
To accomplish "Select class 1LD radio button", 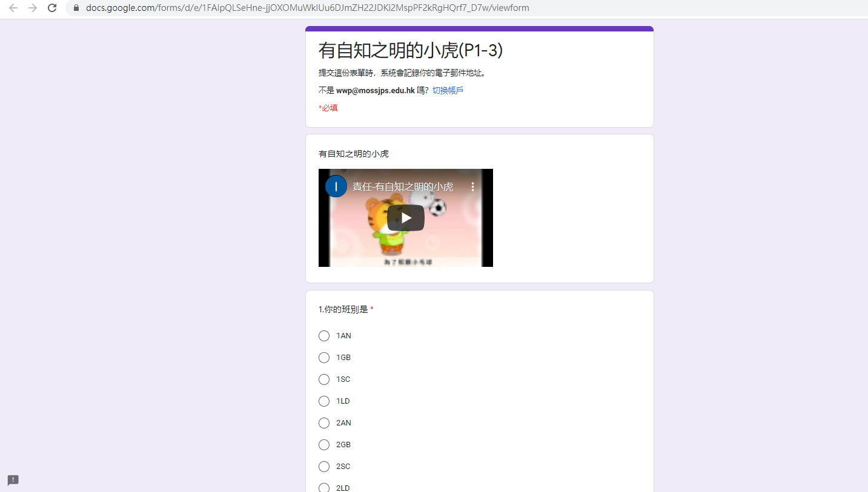I will coord(324,401).
